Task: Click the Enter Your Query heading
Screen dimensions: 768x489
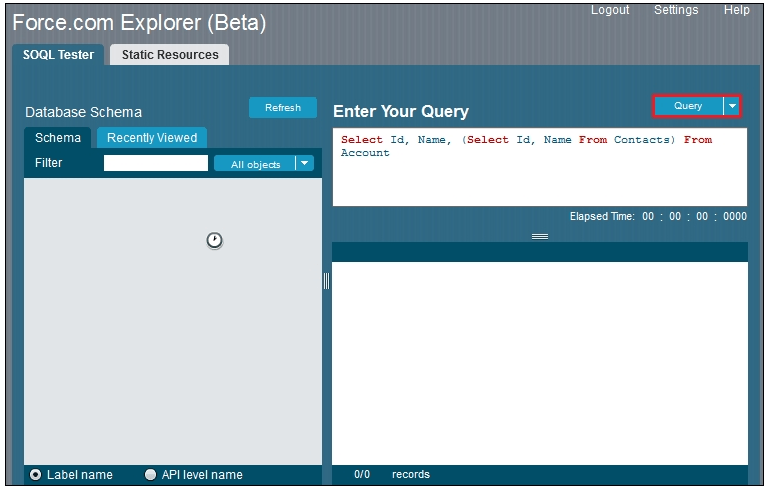Action: click(x=401, y=111)
